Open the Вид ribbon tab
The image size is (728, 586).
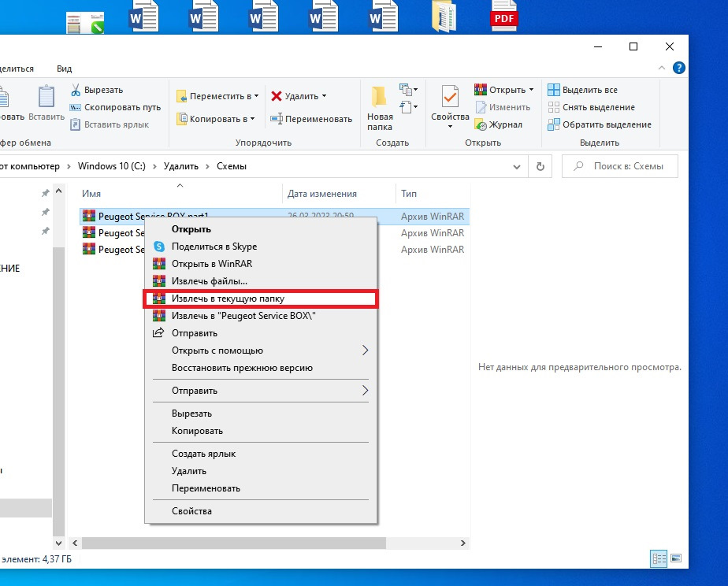click(64, 69)
